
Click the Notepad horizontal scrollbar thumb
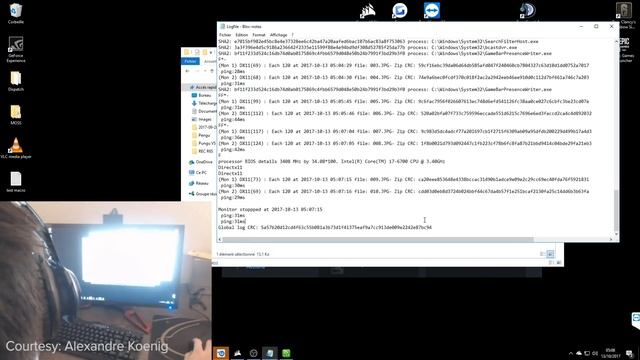[x=378, y=240]
